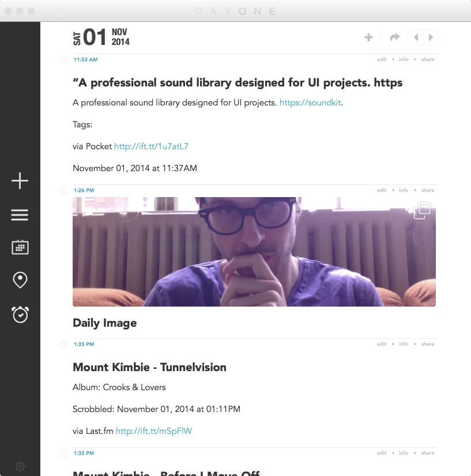The image size is (471, 476).
Task: Favorite the Mount Kimbie - Tunnelvision entry
Action: 63,344
